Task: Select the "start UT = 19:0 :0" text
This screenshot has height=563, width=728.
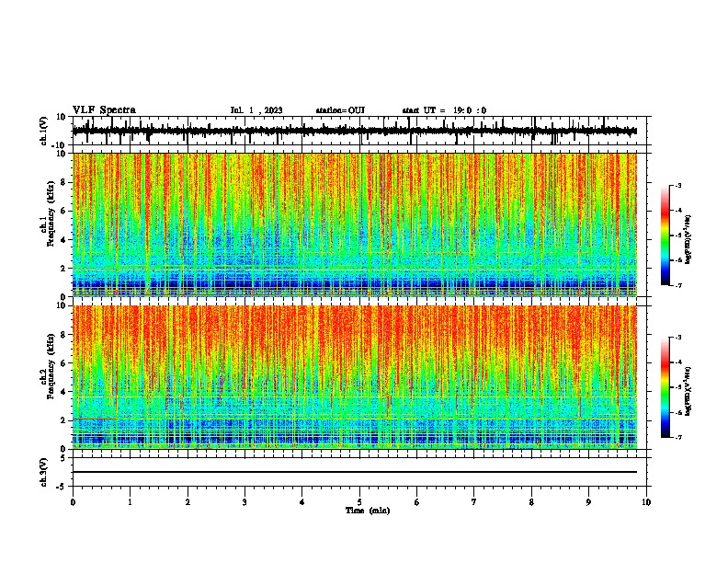Action: click(x=444, y=110)
